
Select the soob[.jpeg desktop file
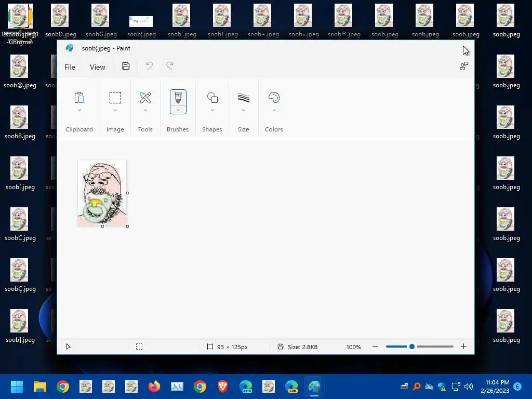pyautogui.click(x=20, y=174)
